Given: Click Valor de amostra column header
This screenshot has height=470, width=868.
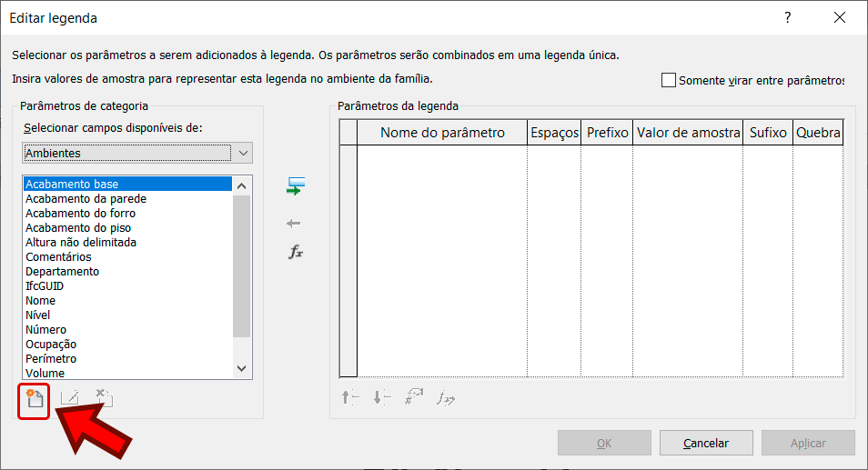Looking at the screenshot, I should click(688, 133).
